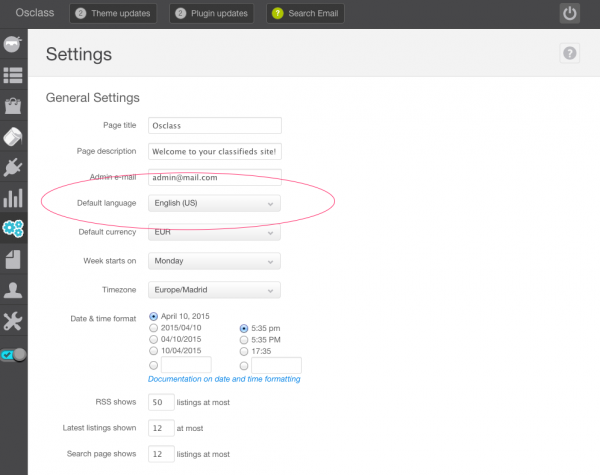Image resolution: width=600 pixels, height=475 pixels.
Task: Open the Theme updates item
Action: point(113,13)
